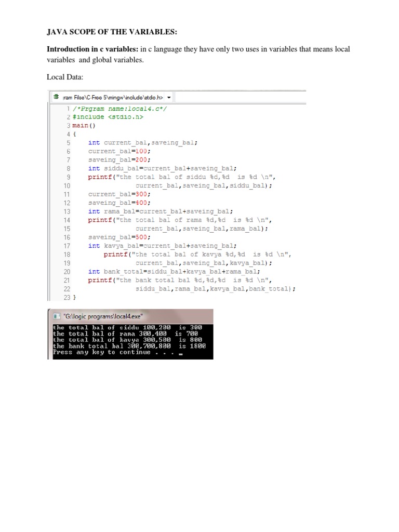Click line number 23 in the editor gutter
Viewport: 399px width, 532px height.
[x=66, y=297]
